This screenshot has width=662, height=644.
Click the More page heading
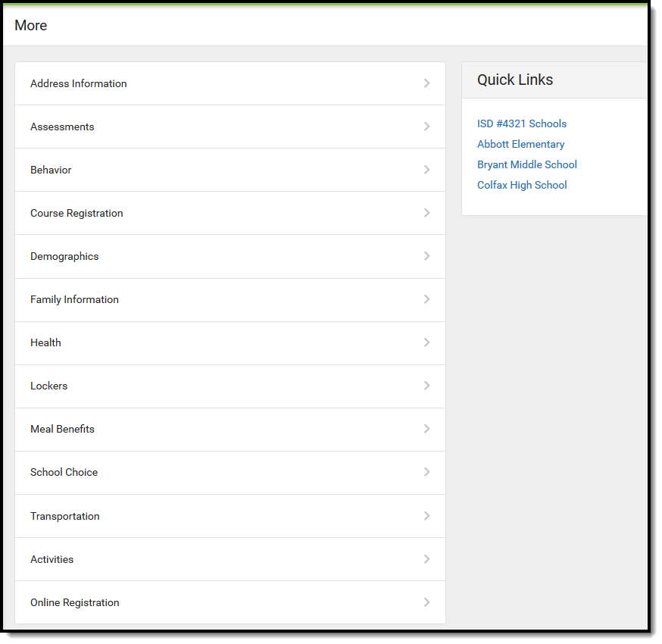[x=31, y=25]
